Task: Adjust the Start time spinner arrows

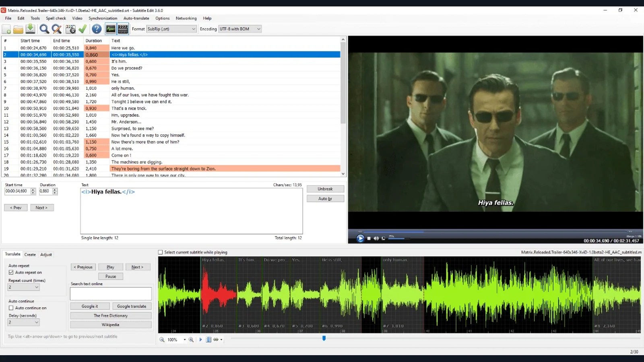Action: click(33, 191)
